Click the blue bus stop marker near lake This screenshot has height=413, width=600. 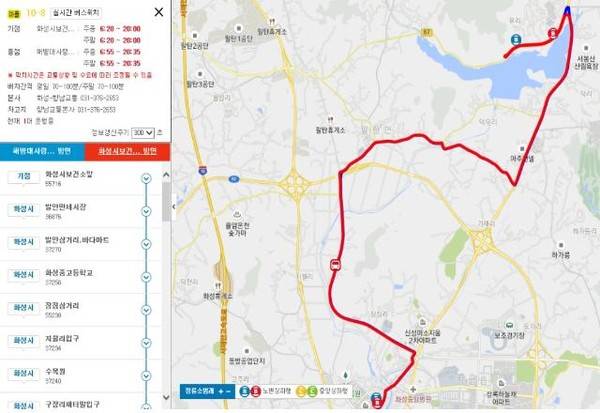click(516, 39)
